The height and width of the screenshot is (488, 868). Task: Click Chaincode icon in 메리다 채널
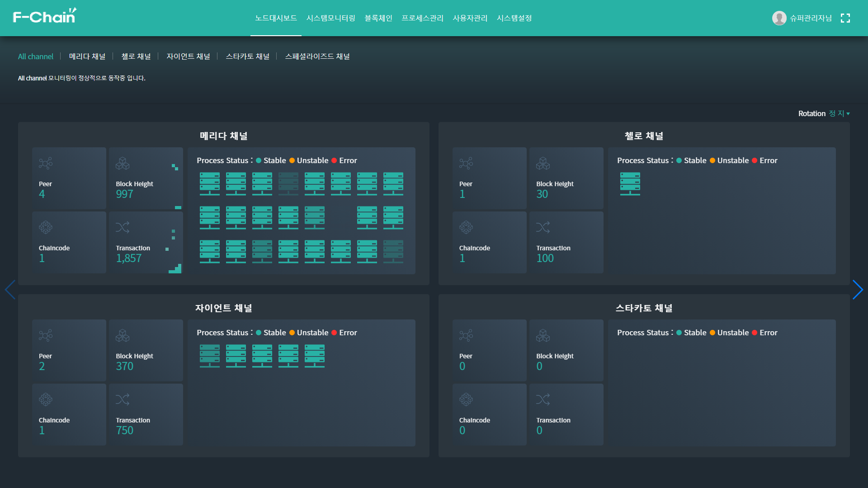46,227
